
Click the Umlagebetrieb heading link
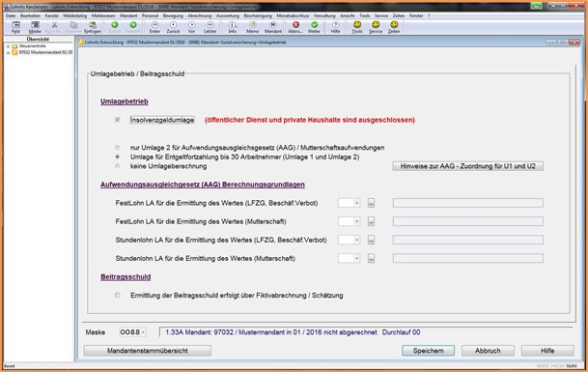125,101
